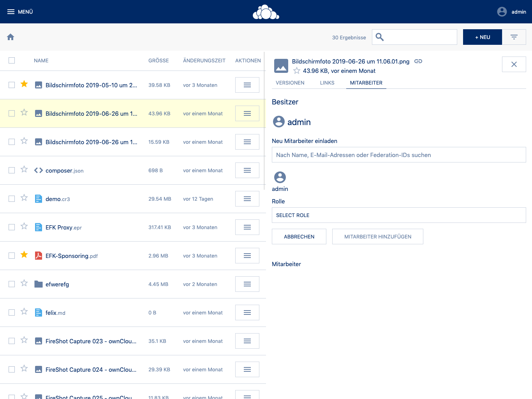The image size is (532, 399).
Task: Tick the efwerefg folder checkbox
Action: point(12,284)
